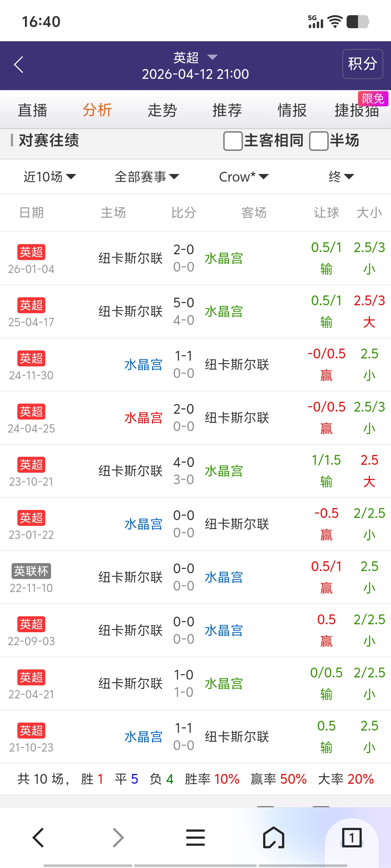The height and width of the screenshot is (868, 391).
Task: Expand the 近10场 dropdown
Action: point(50,177)
